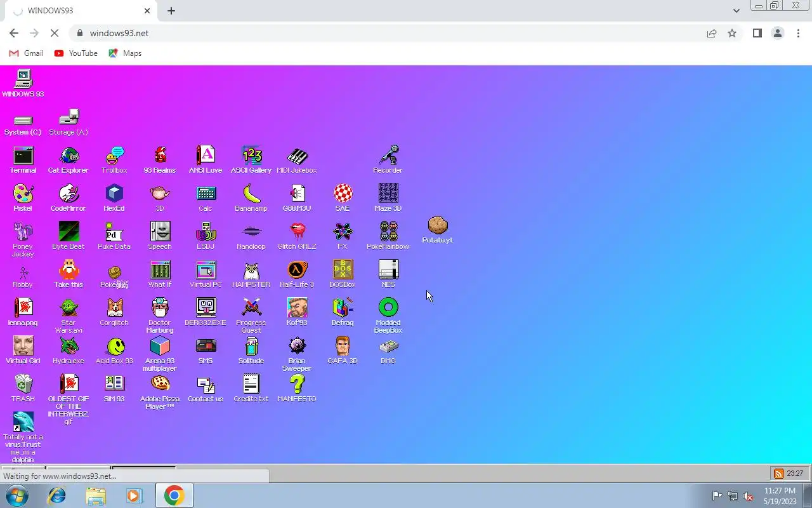
Task: Open the Terminal desktop icon
Action: pyautogui.click(x=23, y=159)
